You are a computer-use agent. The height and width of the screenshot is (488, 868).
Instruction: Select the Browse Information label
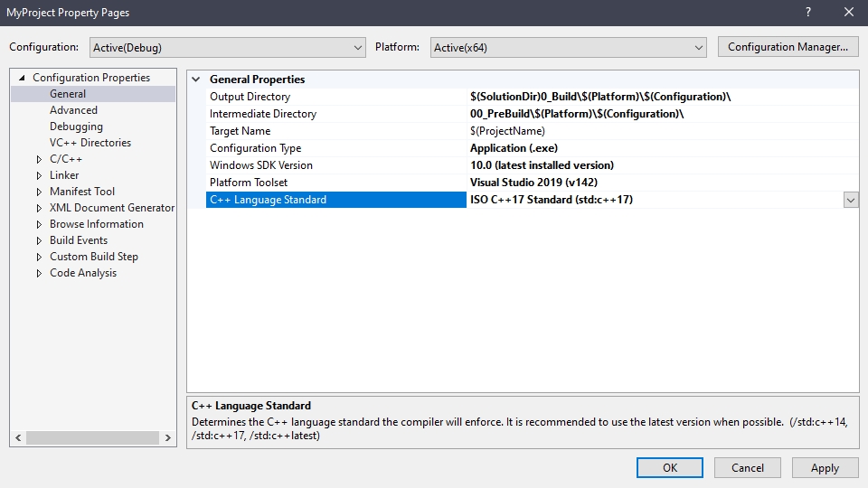tap(97, 224)
